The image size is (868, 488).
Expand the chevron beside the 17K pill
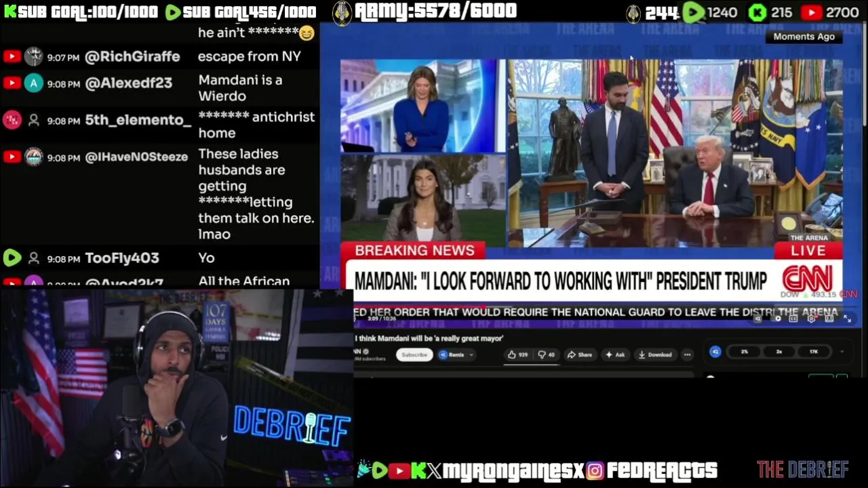tap(842, 352)
